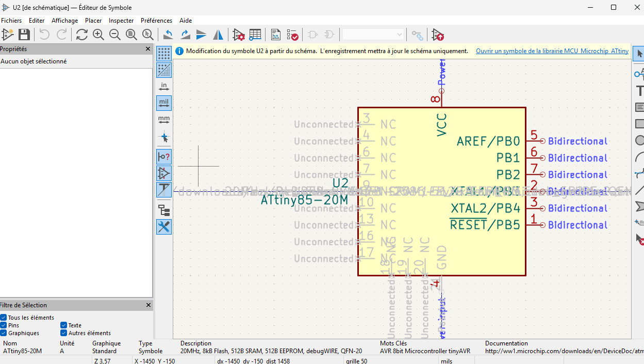Click the U2 reference label on canvas

click(x=340, y=183)
